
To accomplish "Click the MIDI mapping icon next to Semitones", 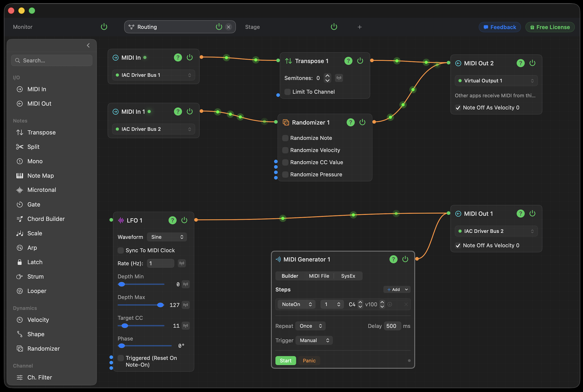I will click(339, 78).
